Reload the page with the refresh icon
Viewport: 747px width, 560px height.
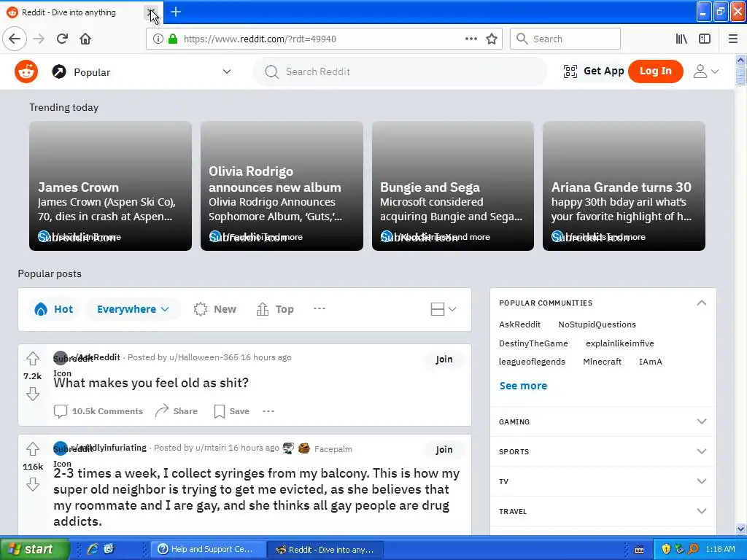pos(62,39)
